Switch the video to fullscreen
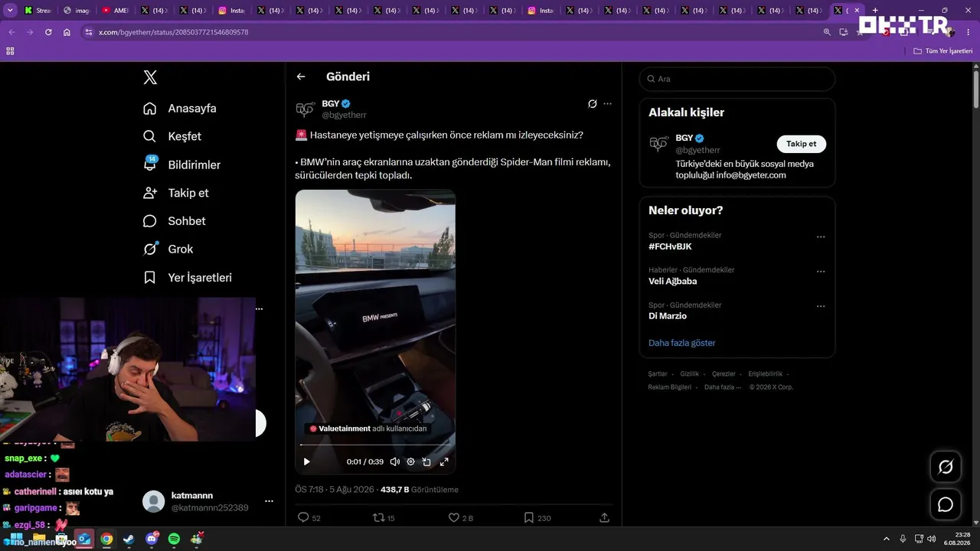The height and width of the screenshot is (551, 980). 444,461
